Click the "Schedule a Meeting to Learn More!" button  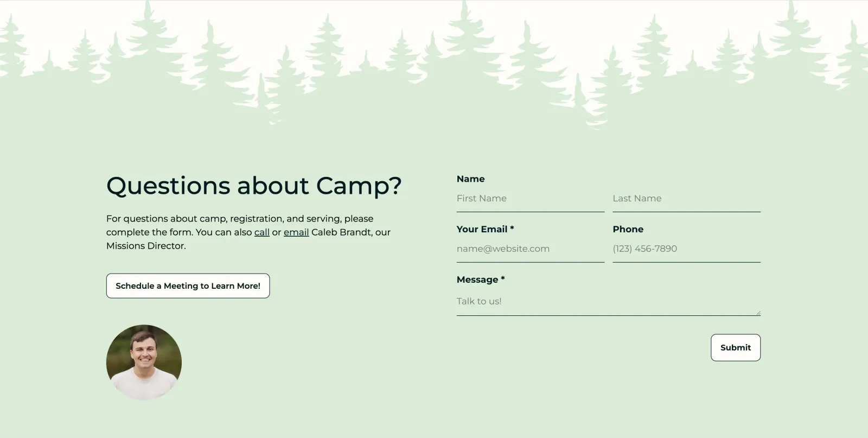[x=188, y=285]
